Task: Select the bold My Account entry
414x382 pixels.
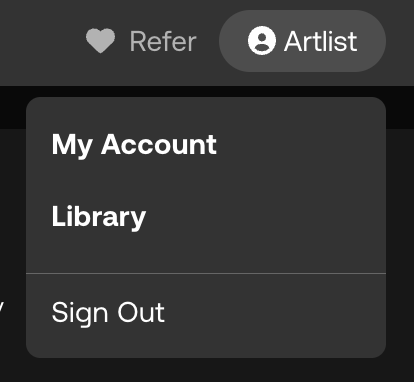Action: click(x=134, y=144)
